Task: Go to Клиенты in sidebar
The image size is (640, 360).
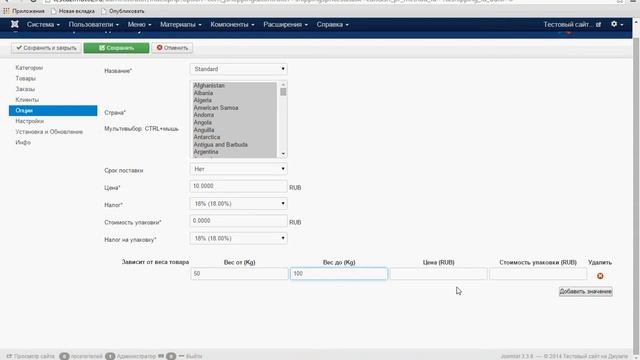Action: click(x=27, y=100)
